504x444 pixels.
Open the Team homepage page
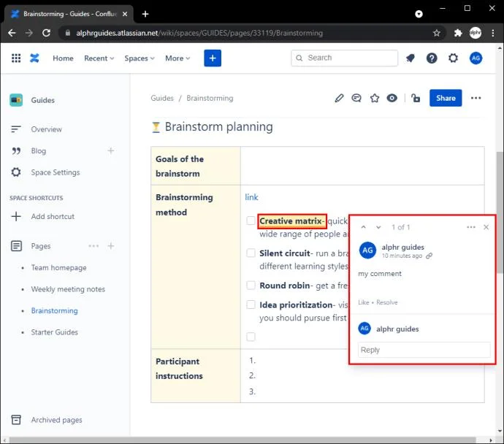(59, 267)
